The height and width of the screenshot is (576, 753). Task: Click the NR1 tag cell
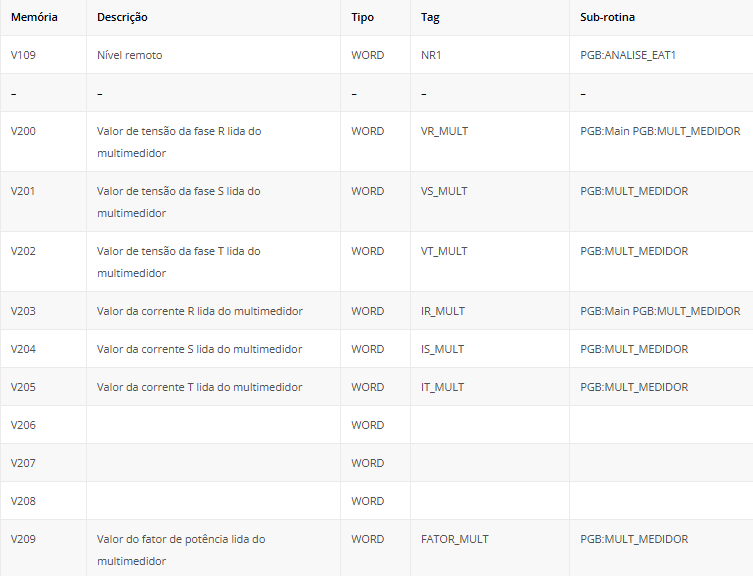tap(431, 55)
